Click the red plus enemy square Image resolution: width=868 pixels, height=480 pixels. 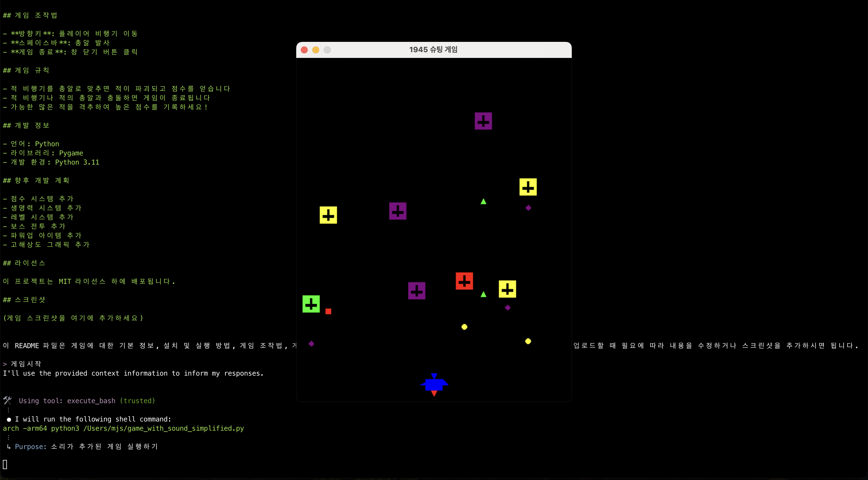[x=464, y=281]
